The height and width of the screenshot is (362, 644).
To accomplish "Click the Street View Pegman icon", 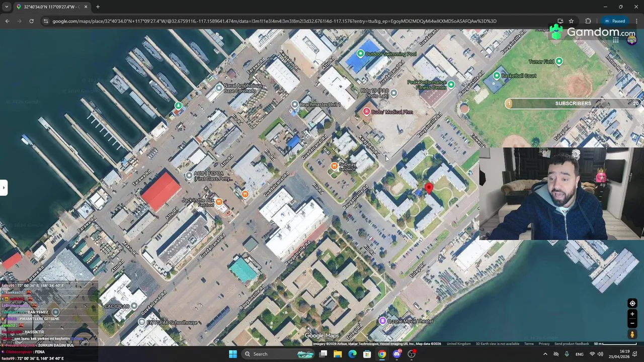I will pyautogui.click(x=632, y=334).
